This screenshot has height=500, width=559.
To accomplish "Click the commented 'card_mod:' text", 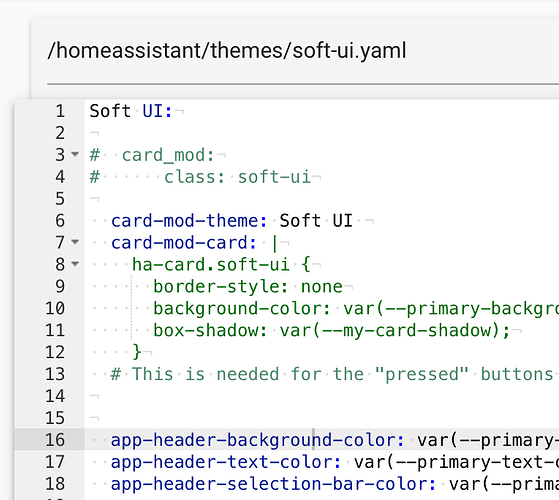I will (x=168, y=155).
